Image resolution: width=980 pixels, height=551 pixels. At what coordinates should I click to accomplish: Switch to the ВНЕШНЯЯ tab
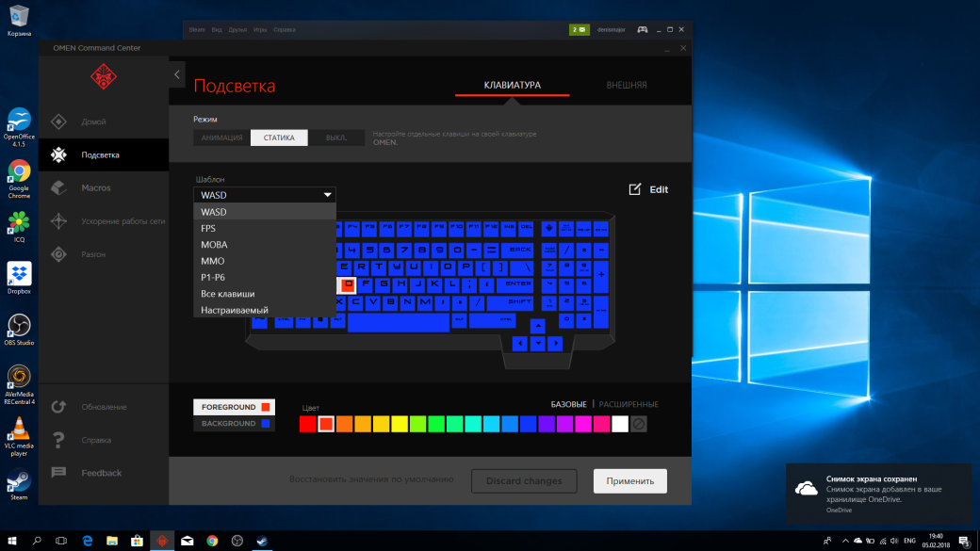627,85
